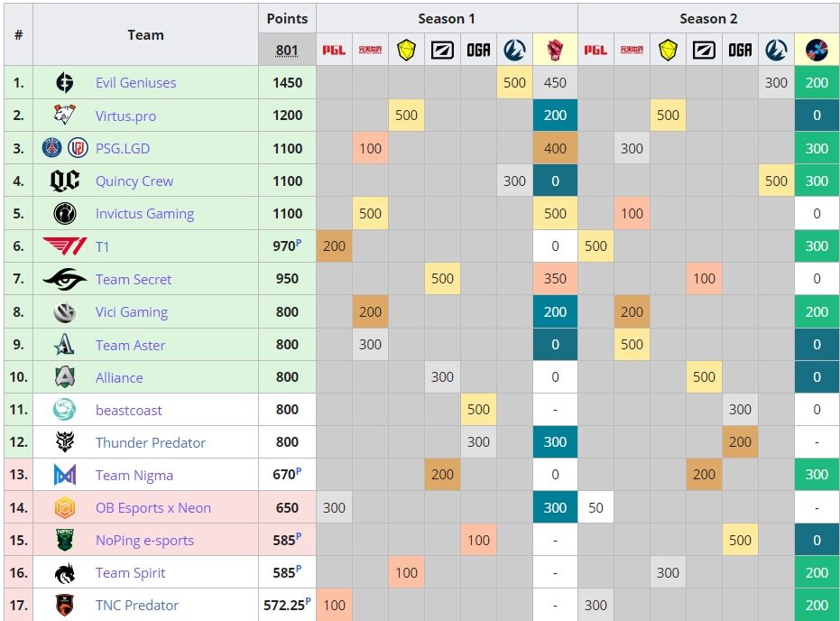This screenshot has height=621, width=840.
Task: Click the 50 cell for OB Esports
Action: pos(595,507)
